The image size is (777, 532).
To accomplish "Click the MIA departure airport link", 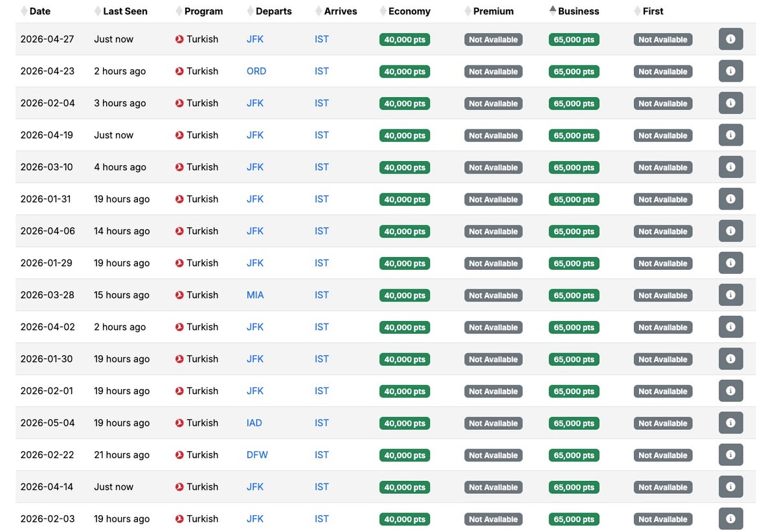I will [255, 295].
